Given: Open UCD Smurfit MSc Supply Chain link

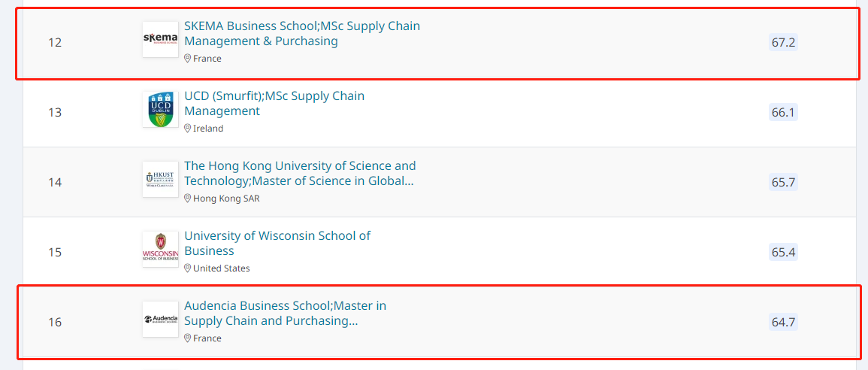Looking at the screenshot, I should tap(274, 103).
